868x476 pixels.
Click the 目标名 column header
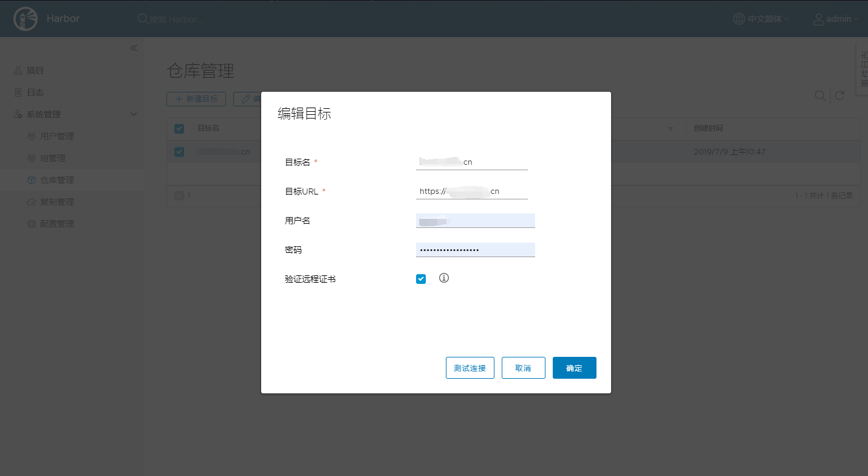[208, 128]
